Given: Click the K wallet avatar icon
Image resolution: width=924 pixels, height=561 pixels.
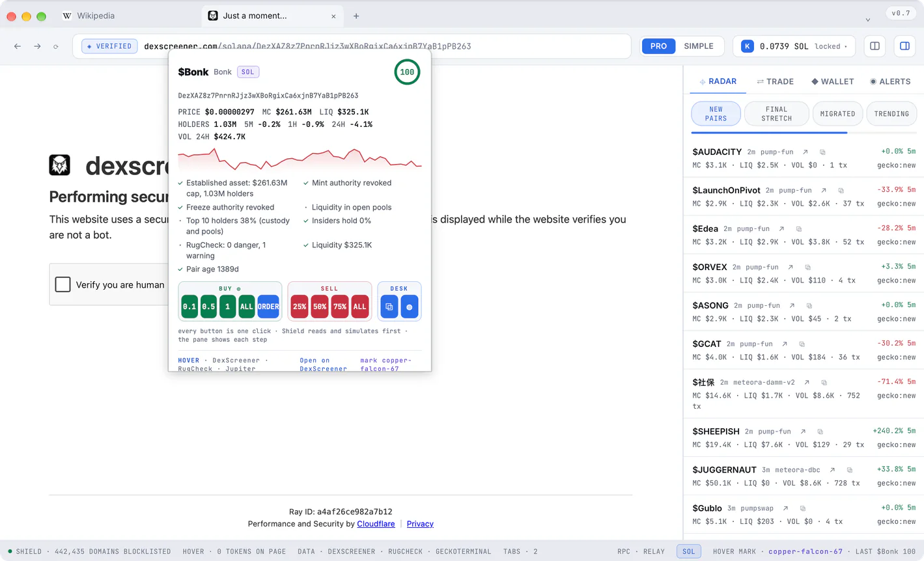Looking at the screenshot, I should 748,46.
